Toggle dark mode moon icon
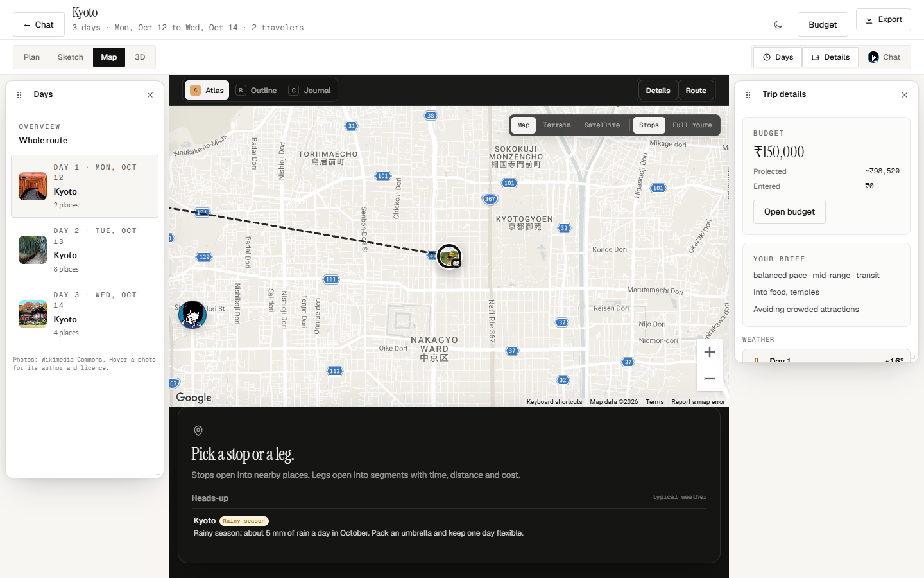 (778, 24)
